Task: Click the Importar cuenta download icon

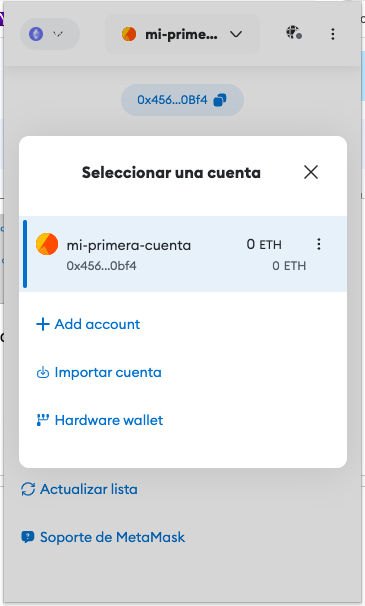Action: (43, 373)
